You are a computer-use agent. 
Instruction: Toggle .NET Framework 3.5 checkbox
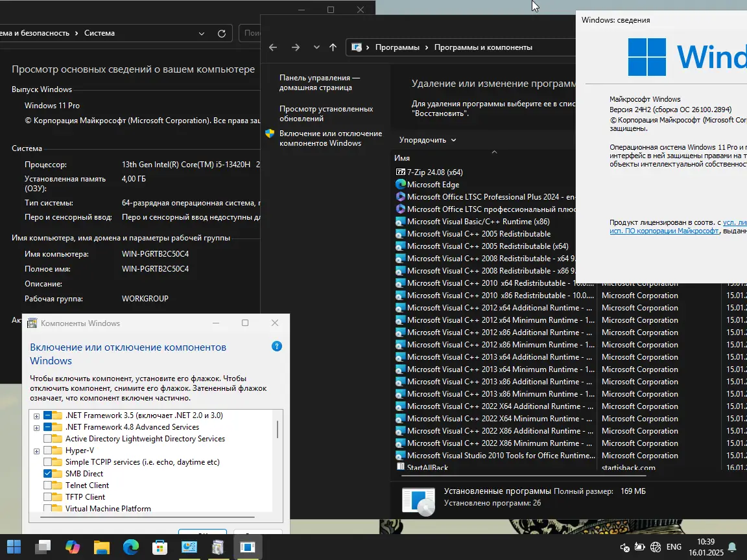click(47, 415)
